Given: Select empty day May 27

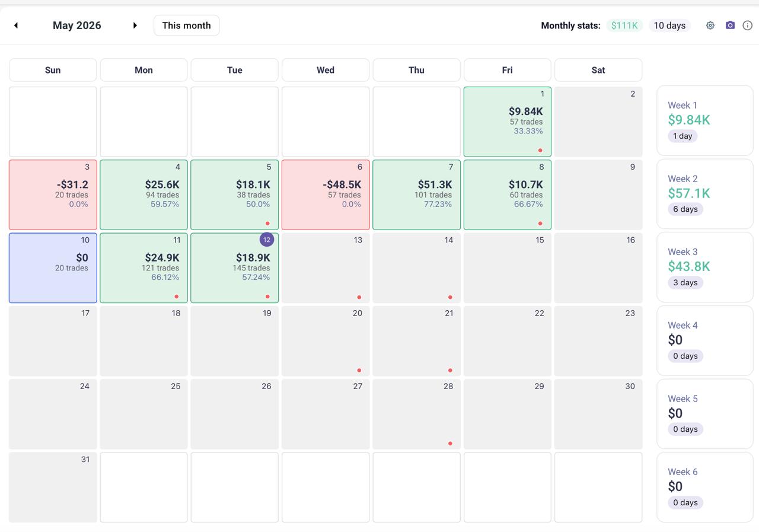Looking at the screenshot, I should click(326, 414).
